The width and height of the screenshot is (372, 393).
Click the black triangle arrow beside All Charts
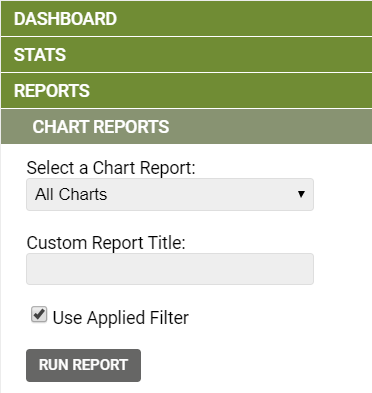[x=301, y=194]
